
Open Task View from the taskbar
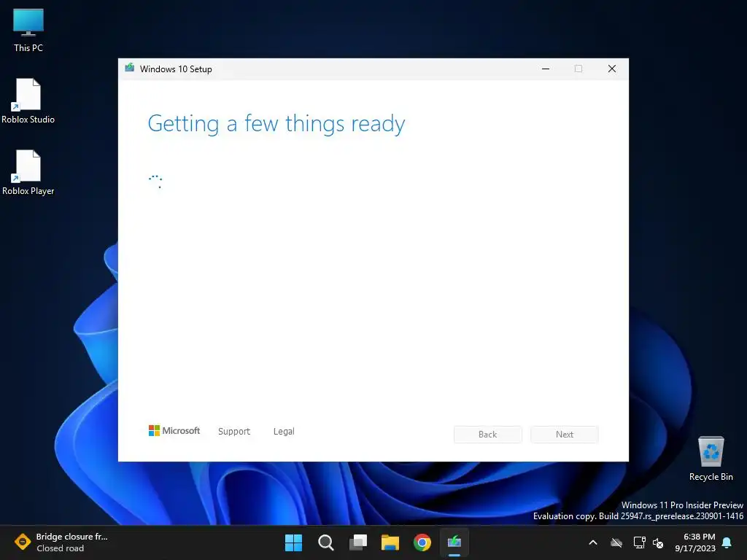(x=358, y=542)
